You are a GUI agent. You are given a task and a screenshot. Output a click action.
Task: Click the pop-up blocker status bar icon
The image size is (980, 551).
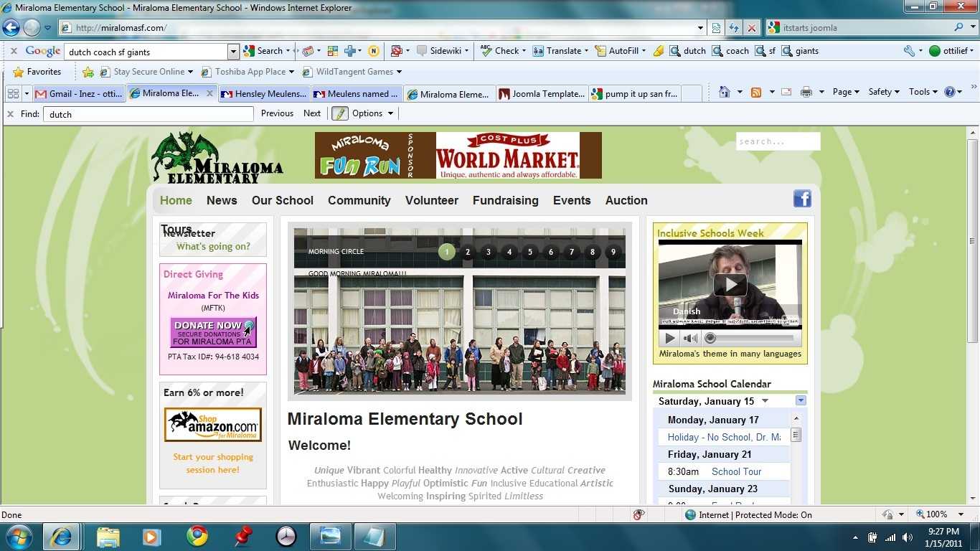point(639,514)
